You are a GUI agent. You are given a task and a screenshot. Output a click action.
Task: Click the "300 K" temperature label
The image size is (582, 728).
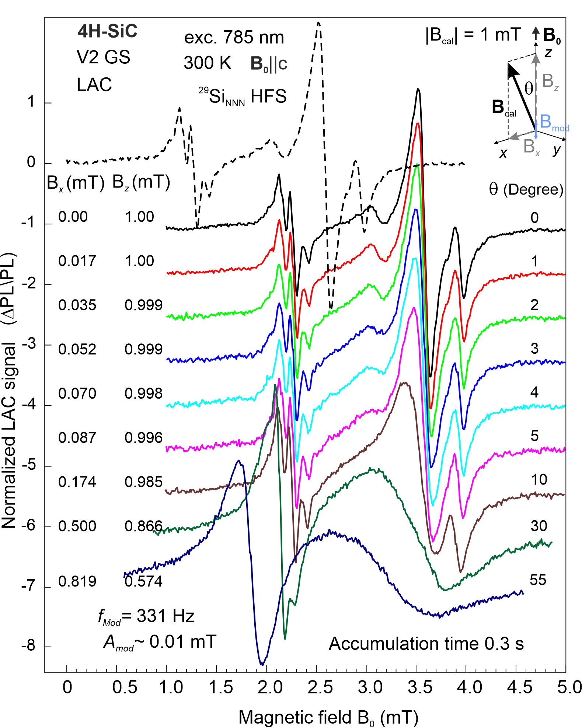tap(208, 63)
